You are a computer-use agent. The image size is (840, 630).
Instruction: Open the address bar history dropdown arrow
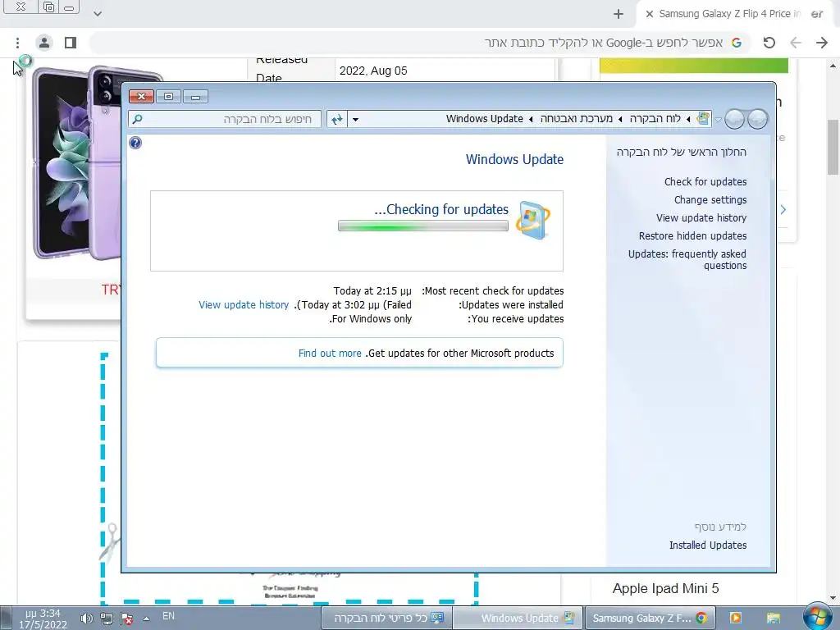(355, 119)
